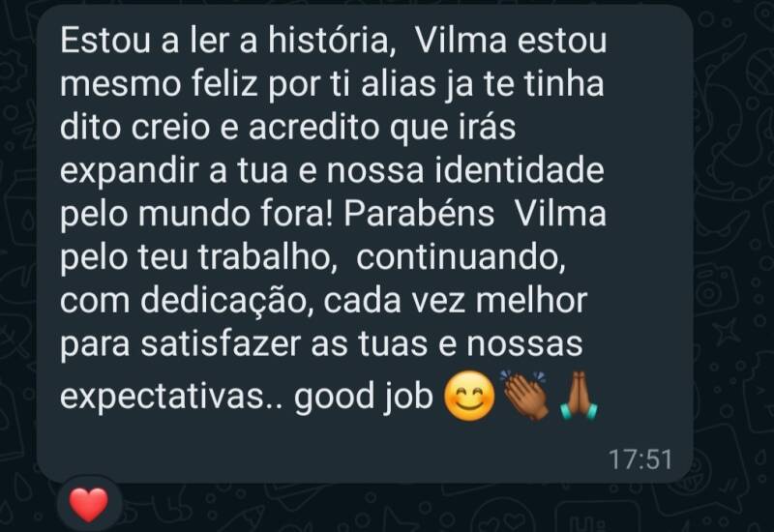Tap the red heart reaction below message

tap(88, 504)
